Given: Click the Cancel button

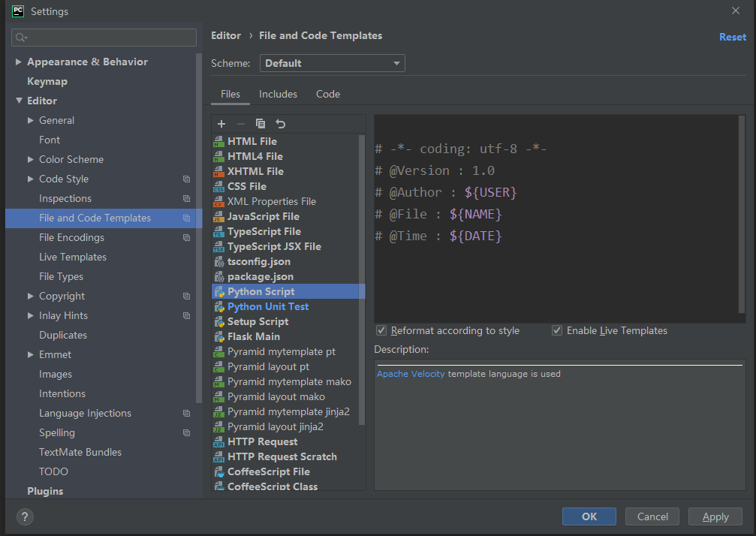Looking at the screenshot, I should tap(652, 516).
